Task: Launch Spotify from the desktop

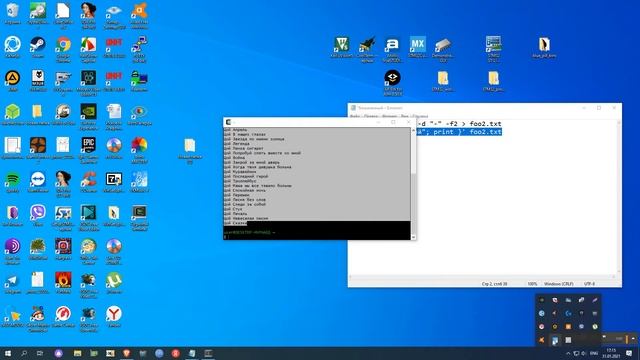Action: coord(12,182)
